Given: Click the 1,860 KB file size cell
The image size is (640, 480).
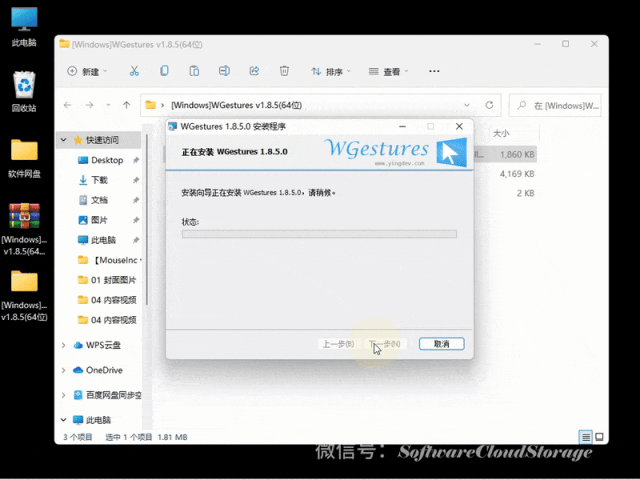Looking at the screenshot, I should (x=517, y=155).
